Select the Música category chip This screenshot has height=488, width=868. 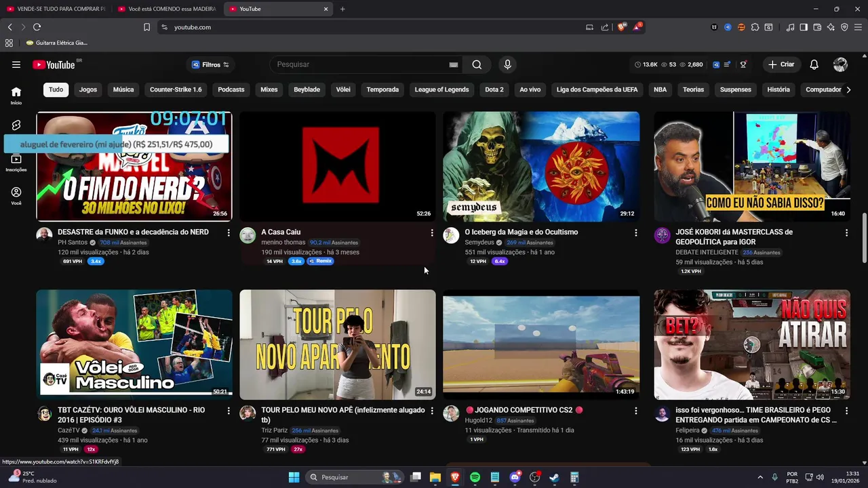pos(123,89)
